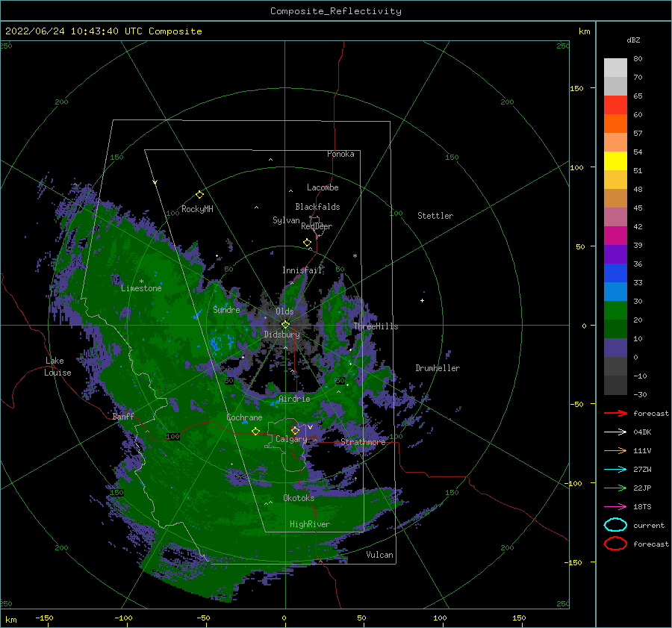Click the Airdrie city label

coord(294,399)
